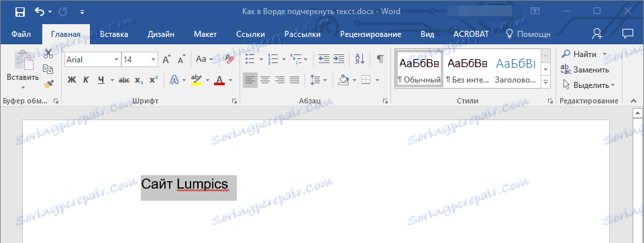The image size is (644, 243).
Task: Open the Comments speech bubble icon
Action: pos(627,34)
